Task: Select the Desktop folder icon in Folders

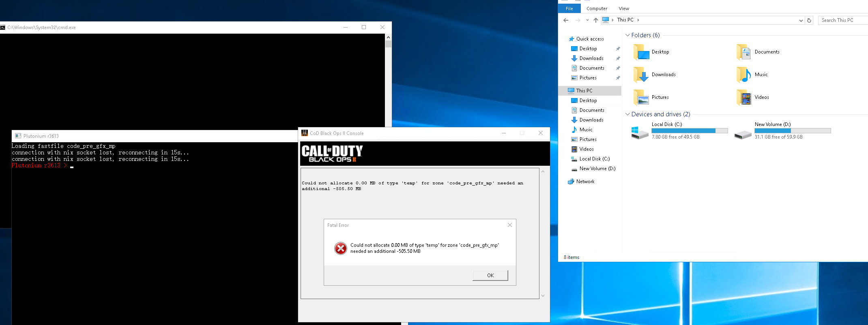Action: 641,52
